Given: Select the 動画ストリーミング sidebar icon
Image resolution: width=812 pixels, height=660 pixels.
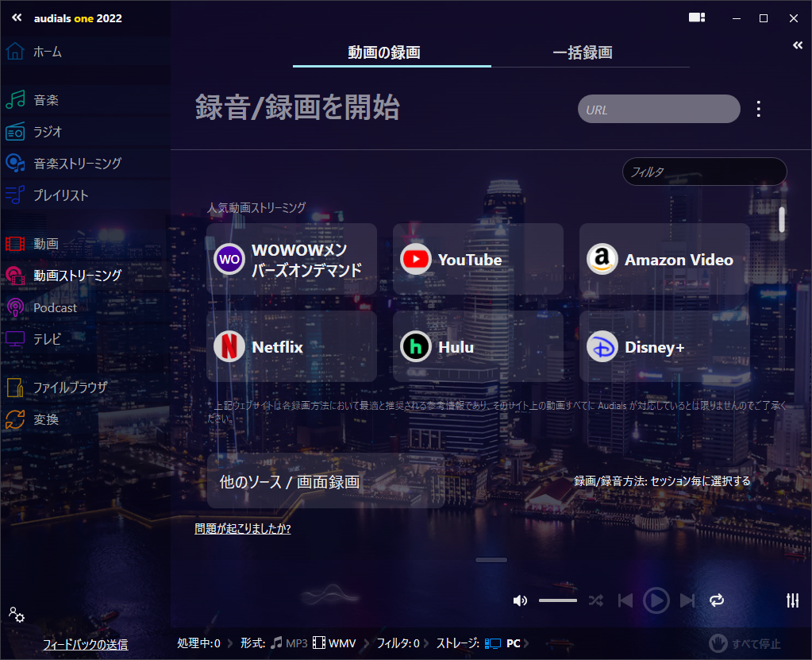Looking at the screenshot, I should pos(15,275).
